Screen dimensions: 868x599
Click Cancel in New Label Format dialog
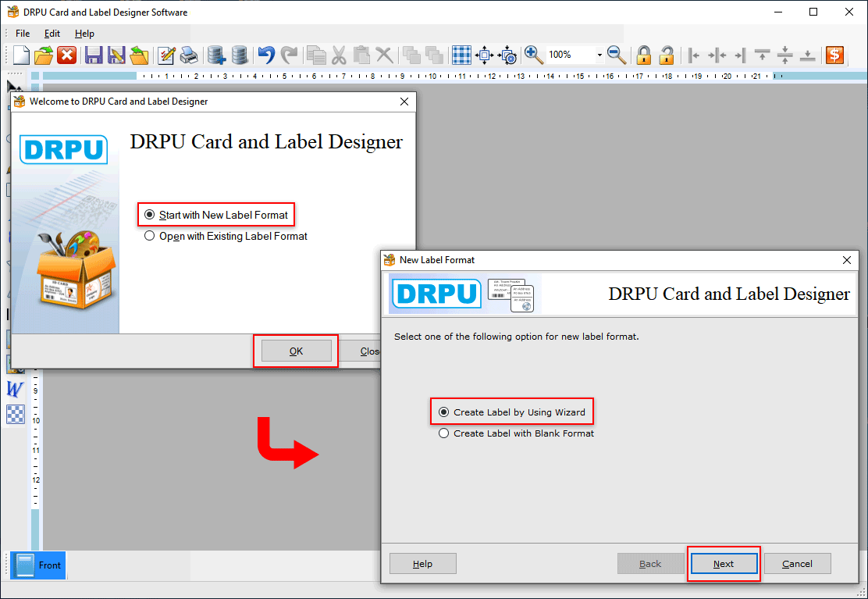[797, 564]
